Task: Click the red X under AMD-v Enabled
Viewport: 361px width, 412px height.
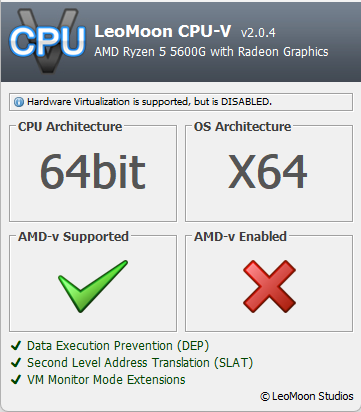Action: coord(269,286)
